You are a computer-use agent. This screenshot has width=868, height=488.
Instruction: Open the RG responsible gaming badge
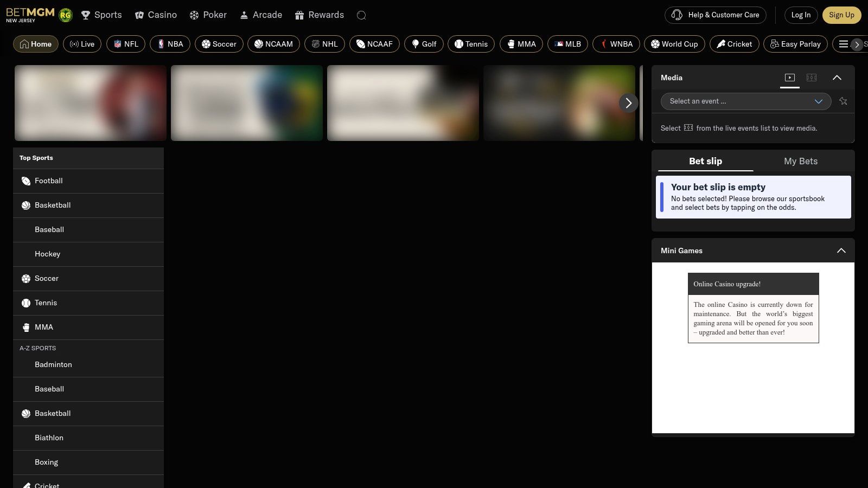coord(66,15)
